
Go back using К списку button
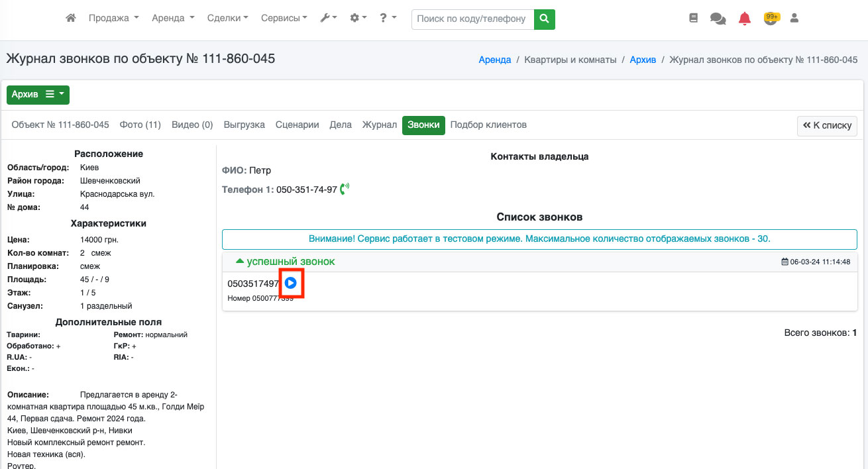pyautogui.click(x=827, y=125)
